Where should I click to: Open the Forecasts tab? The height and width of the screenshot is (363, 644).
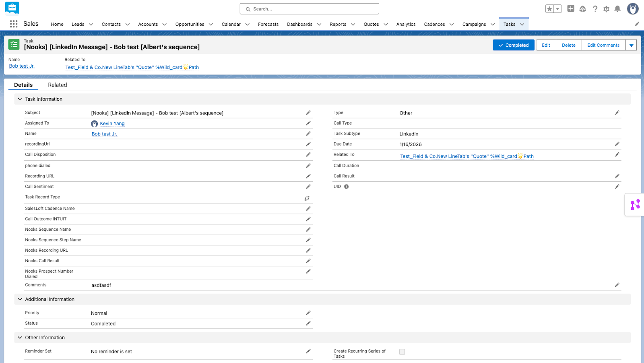click(268, 24)
